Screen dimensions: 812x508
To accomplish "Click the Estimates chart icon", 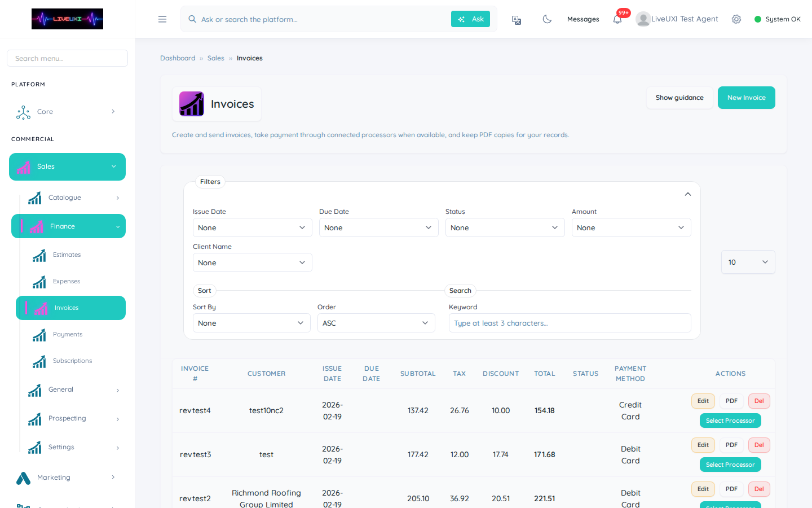I will (39, 255).
